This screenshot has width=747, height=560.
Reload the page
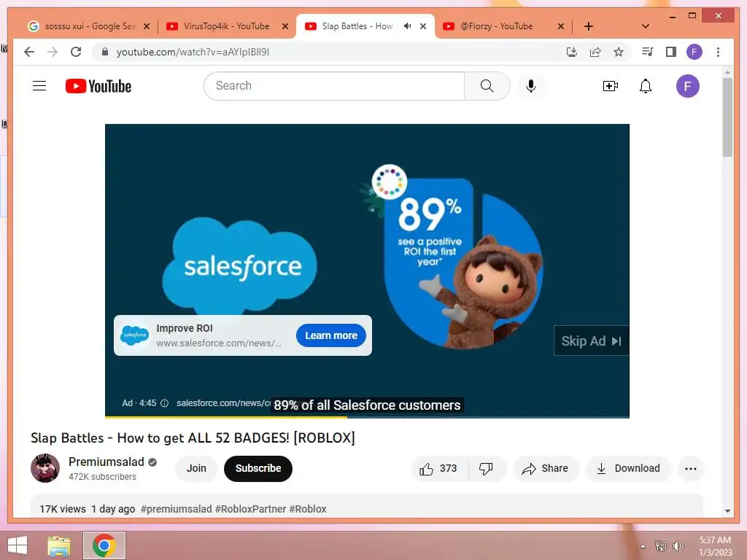(76, 52)
